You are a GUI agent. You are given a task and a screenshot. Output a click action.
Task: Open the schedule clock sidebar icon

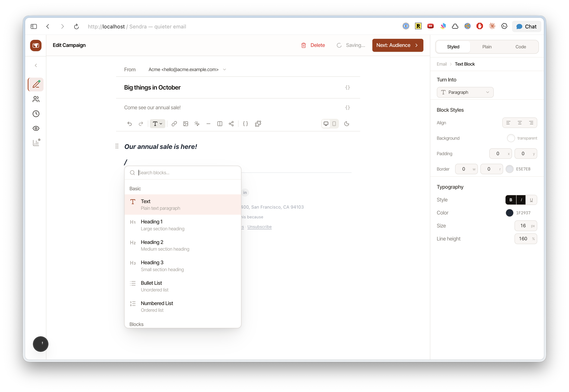tap(36, 114)
